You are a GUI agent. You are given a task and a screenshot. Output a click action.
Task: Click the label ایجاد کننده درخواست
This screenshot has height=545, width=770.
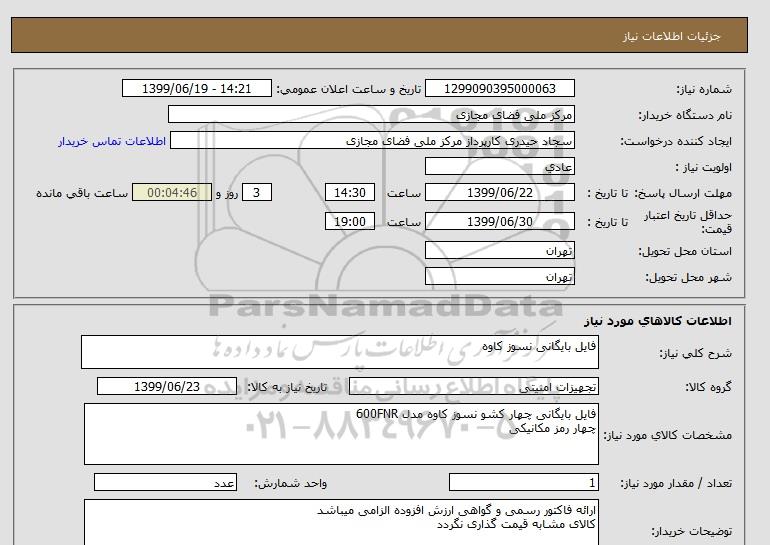click(676, 141)
